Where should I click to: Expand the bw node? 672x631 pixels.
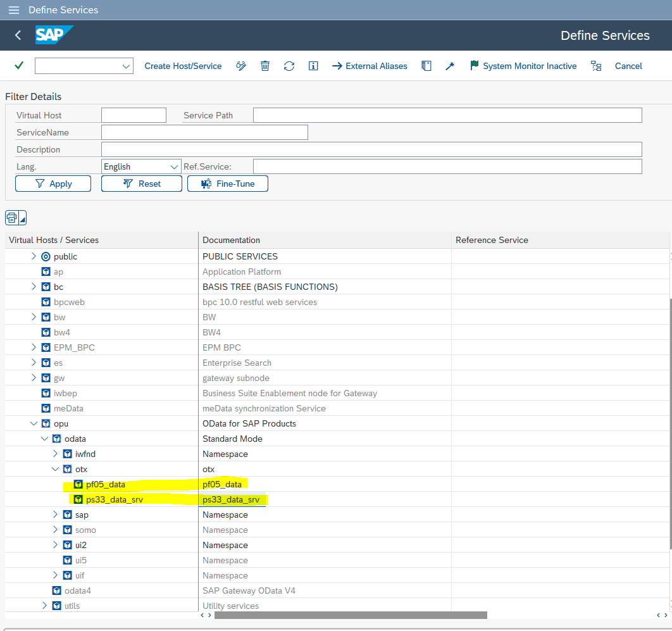pos(34,317)
